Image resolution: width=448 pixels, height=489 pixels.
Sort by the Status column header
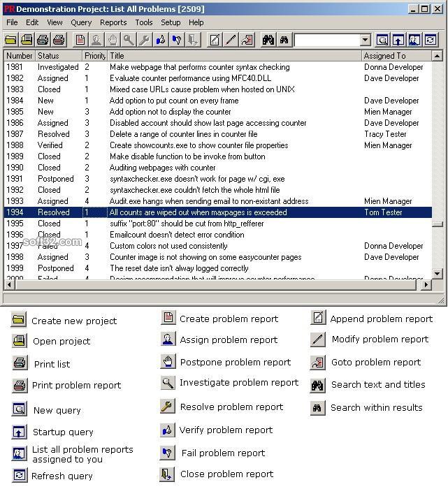click(59, 56)
